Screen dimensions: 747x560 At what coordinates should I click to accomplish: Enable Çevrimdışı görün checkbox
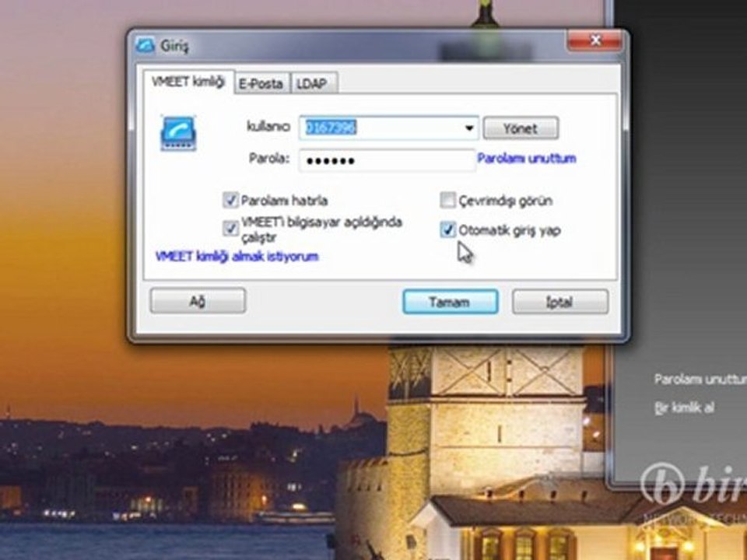448,200
